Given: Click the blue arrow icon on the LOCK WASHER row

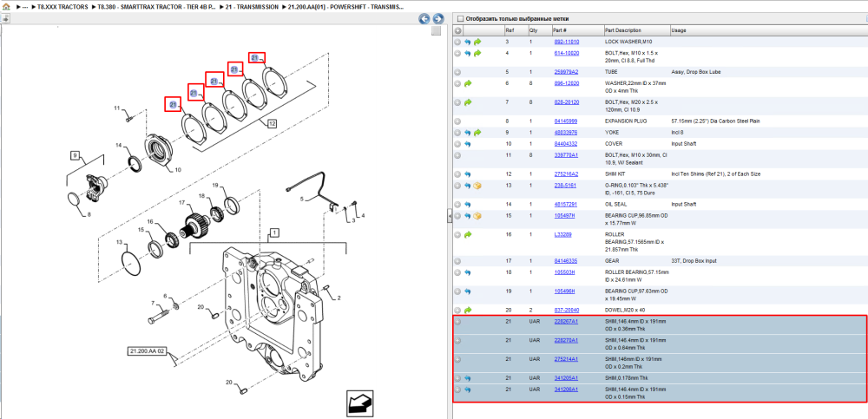Looking at the screenshot, I should pos(468,42).
